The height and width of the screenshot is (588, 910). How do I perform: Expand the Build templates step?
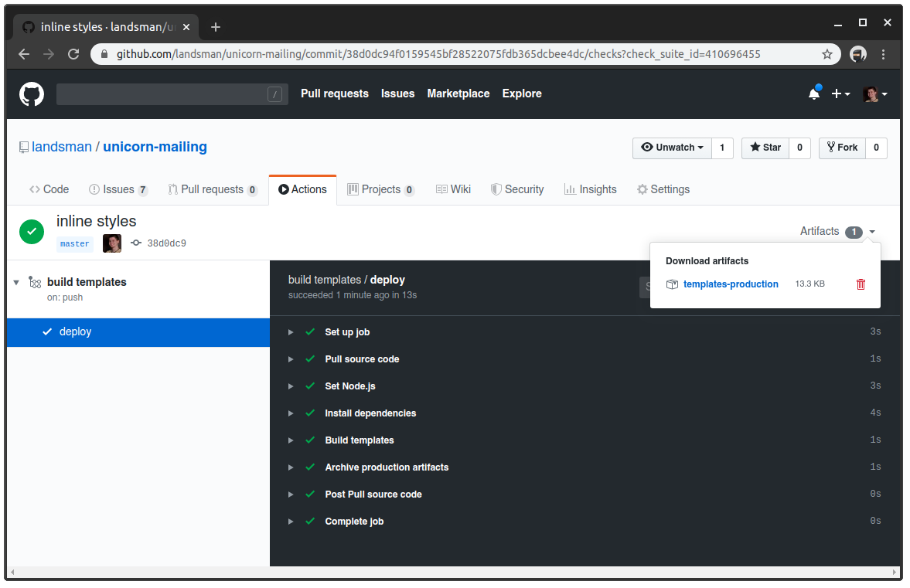[x=291, y=440]
